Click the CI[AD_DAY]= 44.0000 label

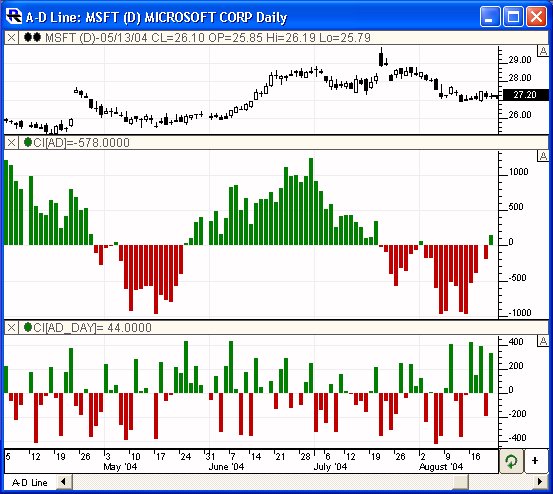(x=92, y=328)
